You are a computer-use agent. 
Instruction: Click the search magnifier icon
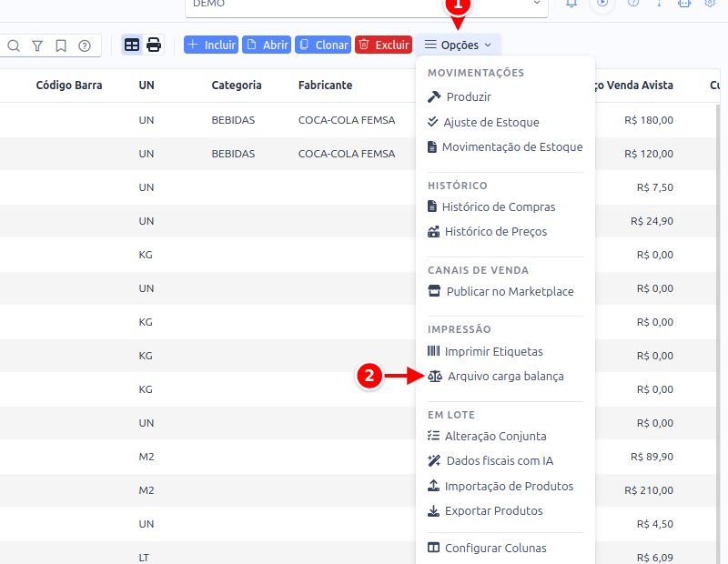[x=14, y=45]
